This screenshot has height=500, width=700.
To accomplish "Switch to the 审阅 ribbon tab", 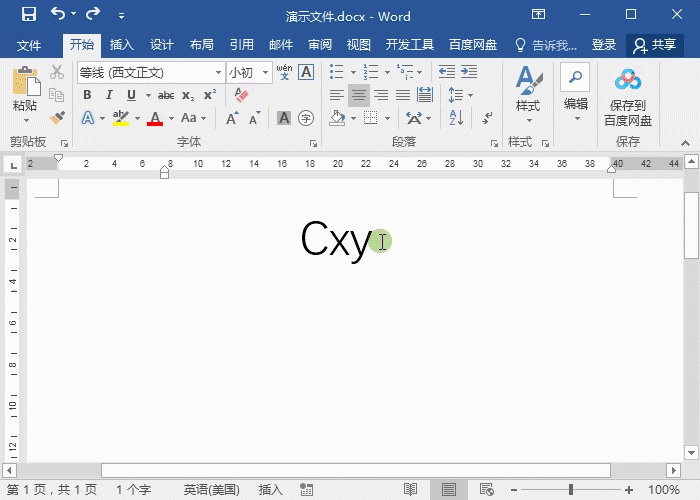I will pyautogui.click(x=320, y=45).
